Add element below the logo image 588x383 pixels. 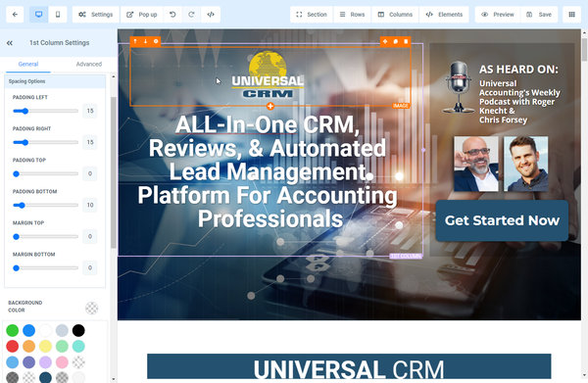[270, 107]
